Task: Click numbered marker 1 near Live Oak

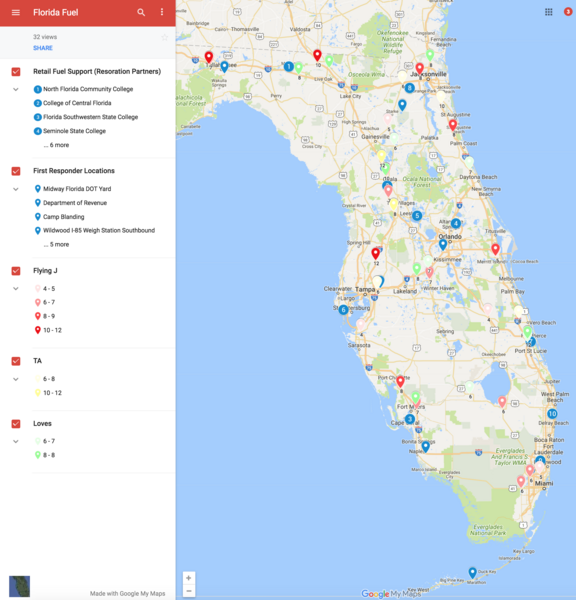Action: pyautogui.click(x=289, y=67)
